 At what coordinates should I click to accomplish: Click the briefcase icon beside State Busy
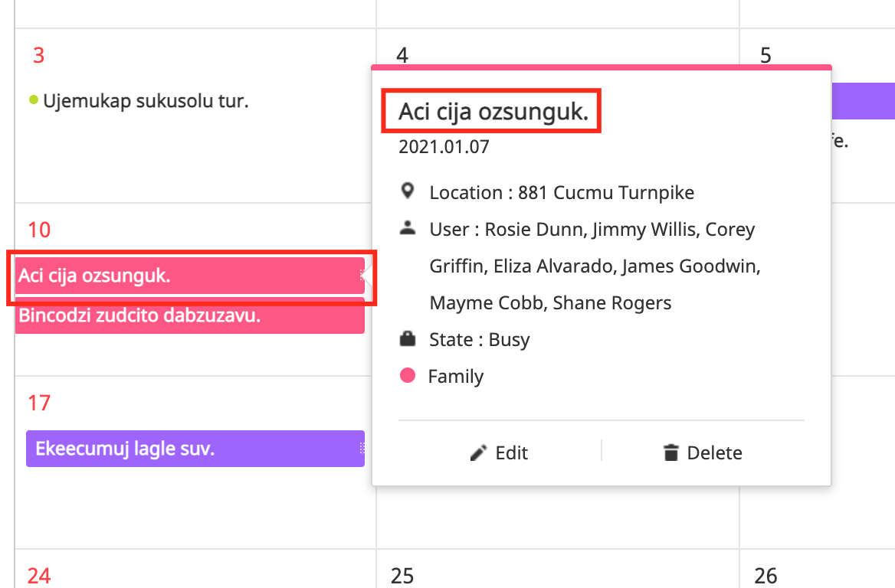(x=408, y=338)
